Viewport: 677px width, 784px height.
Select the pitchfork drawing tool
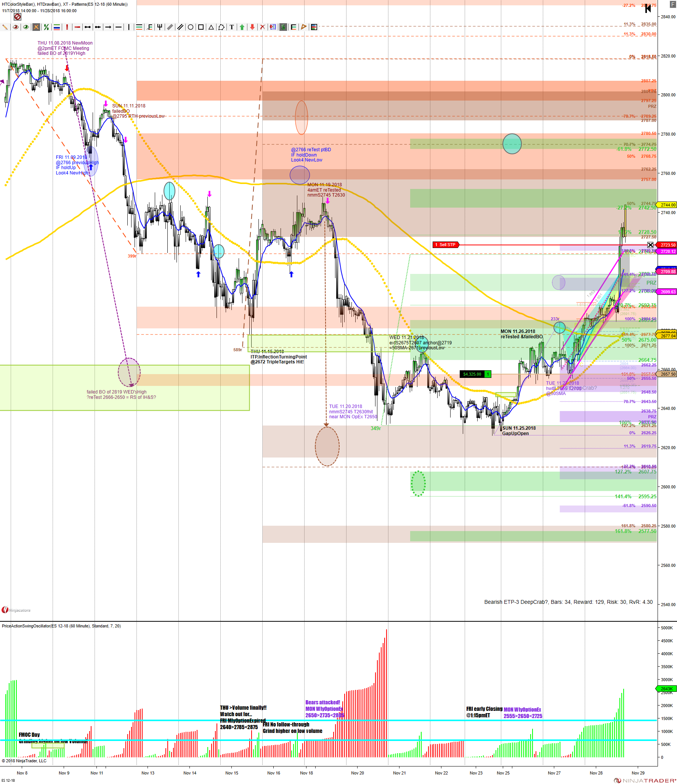(x=160, y=27)
